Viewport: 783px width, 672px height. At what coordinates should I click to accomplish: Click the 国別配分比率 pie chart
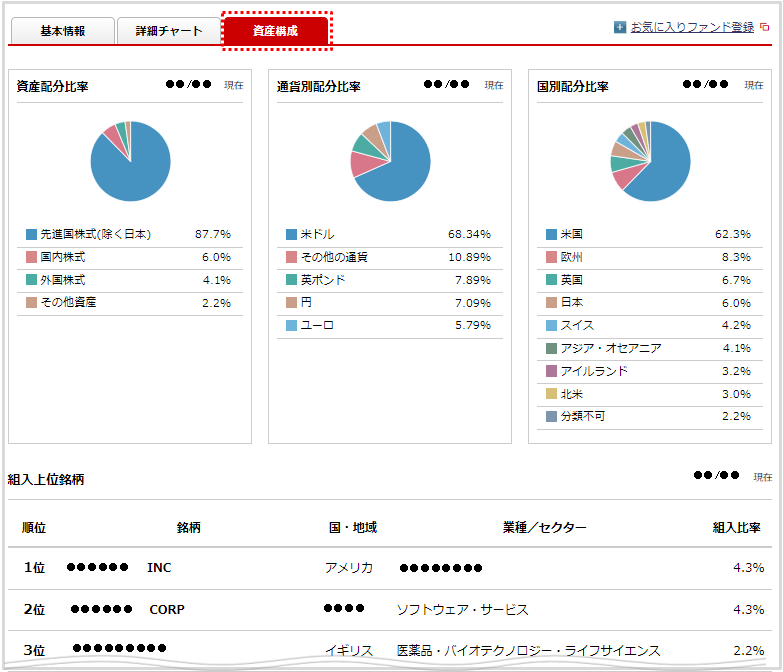[651, 161]
